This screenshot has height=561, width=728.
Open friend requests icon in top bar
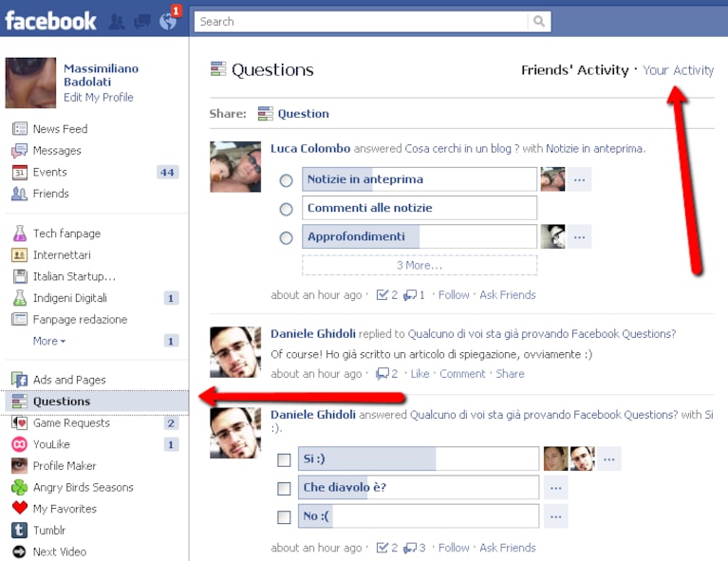117,22
